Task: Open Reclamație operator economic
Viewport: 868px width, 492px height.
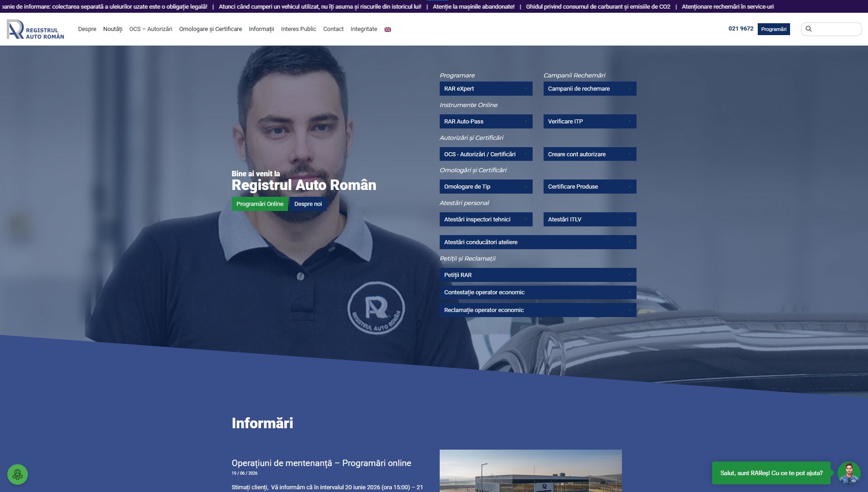Action: [538, 310]
